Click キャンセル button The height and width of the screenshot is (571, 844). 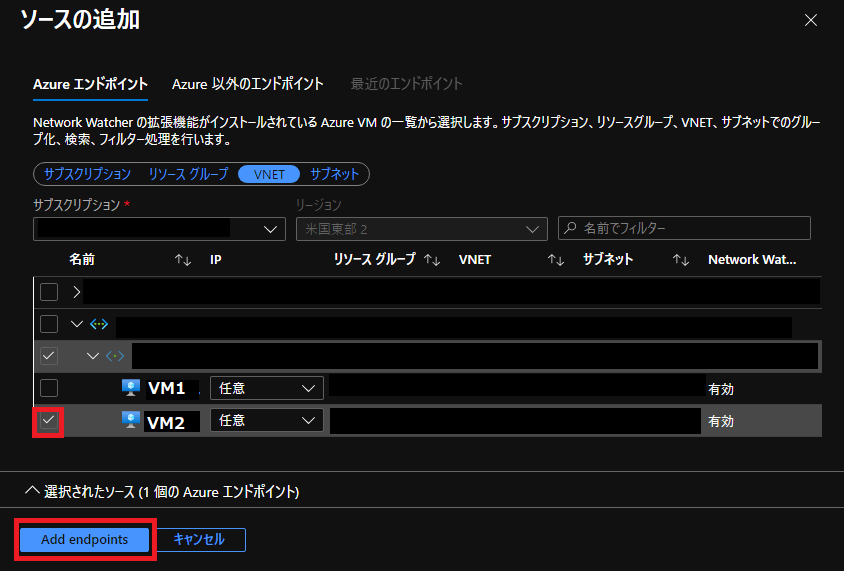(x=199, y=539)
